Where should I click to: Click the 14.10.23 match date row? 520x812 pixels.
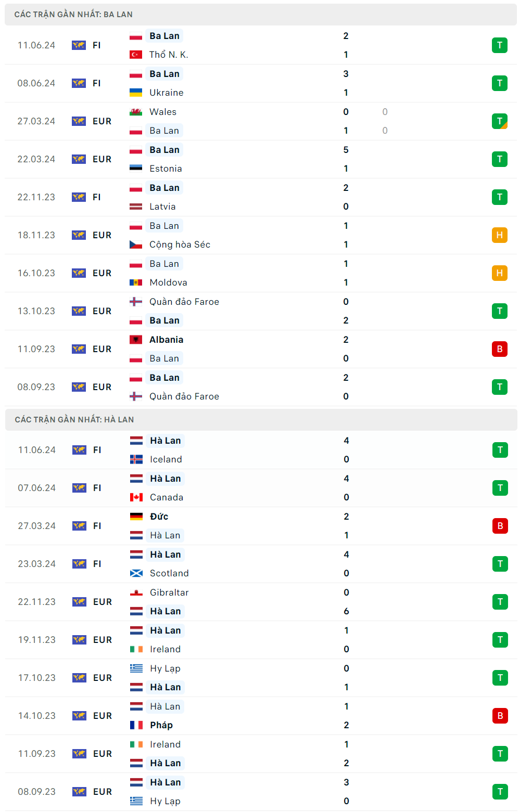(37, 716)
